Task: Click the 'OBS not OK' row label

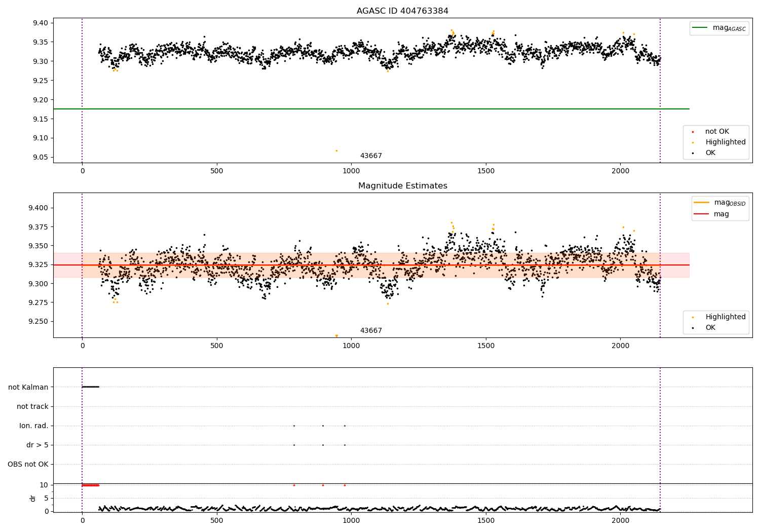Action: [28, 464]
